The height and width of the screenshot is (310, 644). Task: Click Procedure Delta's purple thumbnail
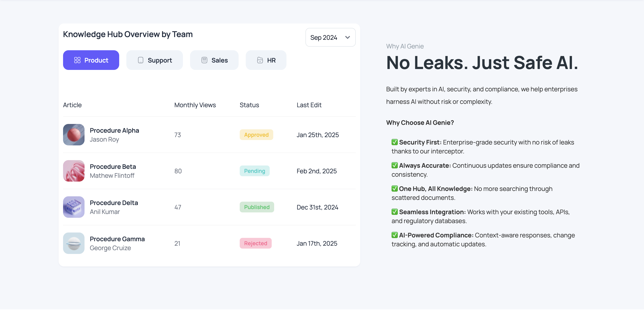74,207
